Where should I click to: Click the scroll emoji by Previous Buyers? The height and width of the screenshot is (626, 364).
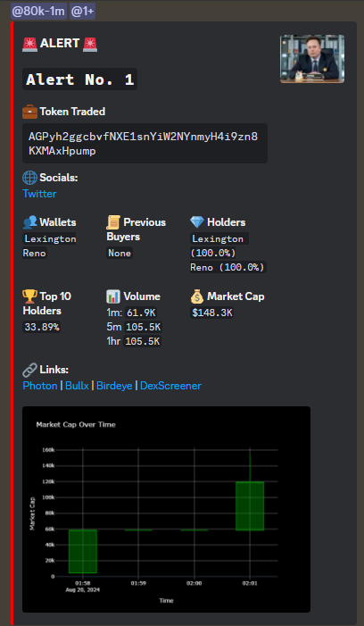[113, 222]
